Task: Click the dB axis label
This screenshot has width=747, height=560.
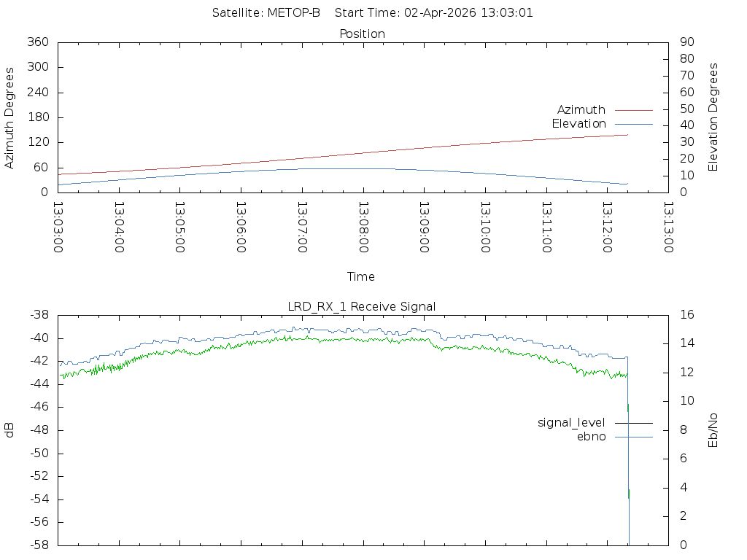Action: 9,430
